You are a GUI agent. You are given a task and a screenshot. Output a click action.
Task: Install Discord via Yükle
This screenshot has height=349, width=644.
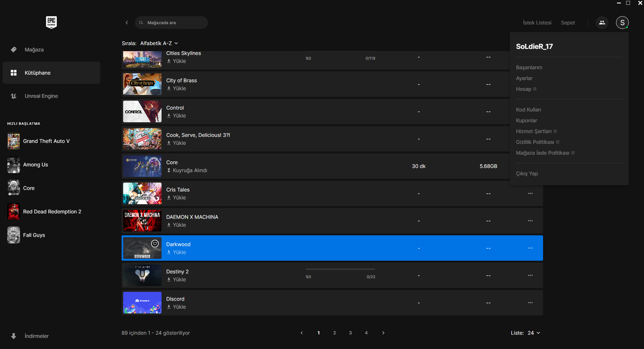pyautogui.click(x=176, y=307)
